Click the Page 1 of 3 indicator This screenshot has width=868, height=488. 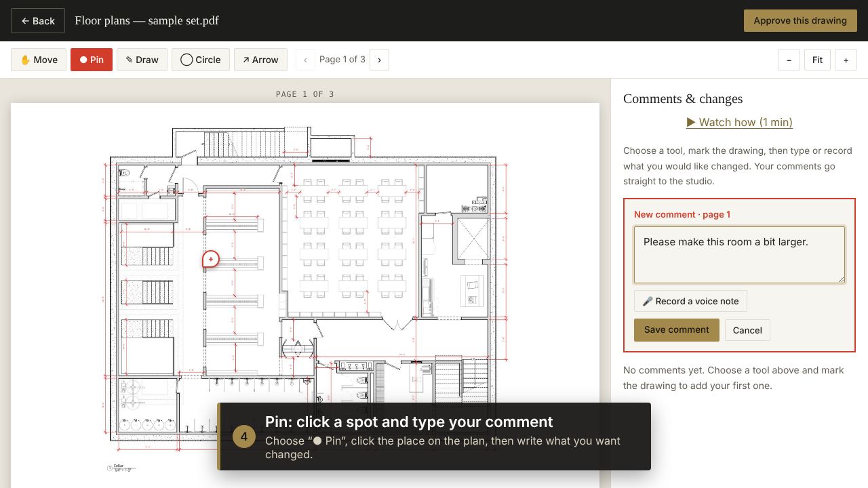point(342,60)
